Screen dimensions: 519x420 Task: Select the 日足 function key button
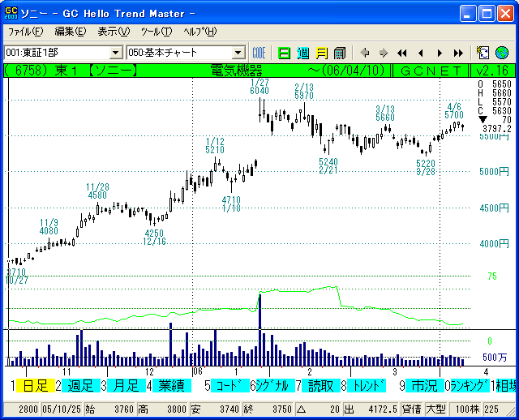click(x=36, y=386)
